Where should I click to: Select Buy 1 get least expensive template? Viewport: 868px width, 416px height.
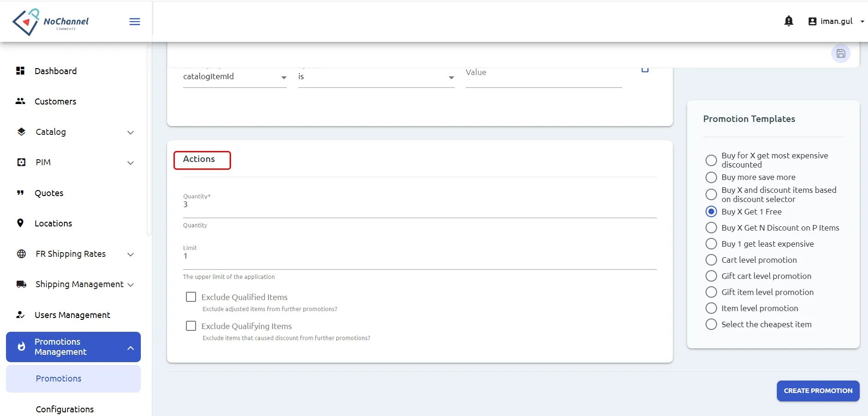(x=711, y=244)
